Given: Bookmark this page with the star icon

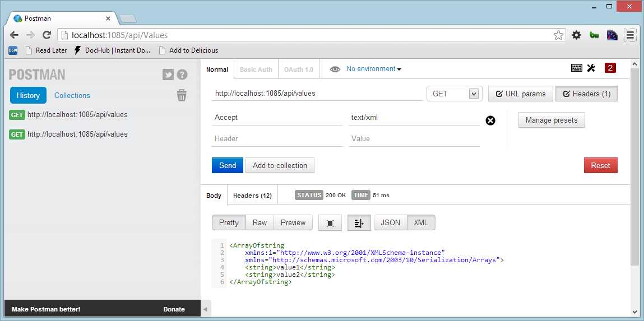Looking at the screenshot, I should (558, 35).
